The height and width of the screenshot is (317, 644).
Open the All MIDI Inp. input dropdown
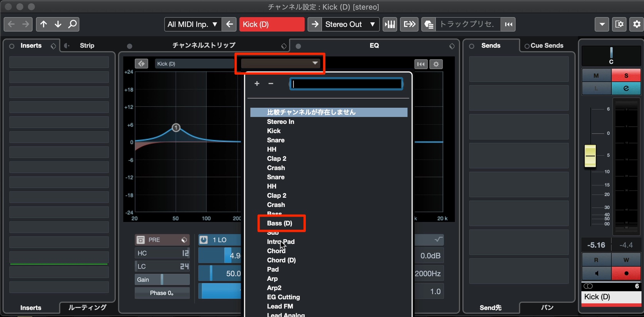click(193, 24)
